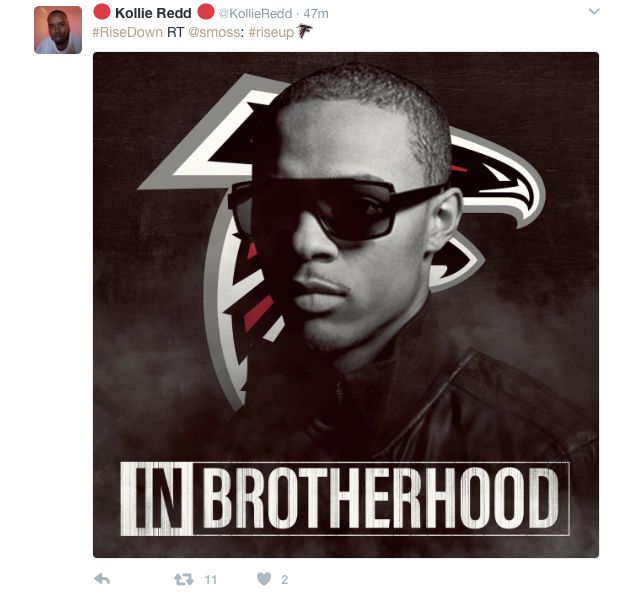Viewport: 637px width, 596px height.
Task: Open the #RiseDown hashtag
Action: (128, 32)
